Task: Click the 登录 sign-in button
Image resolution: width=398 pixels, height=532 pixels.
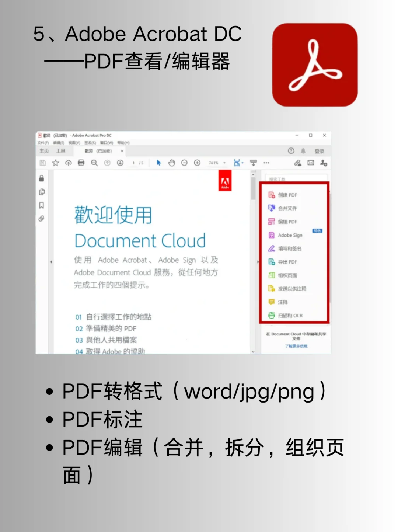Action: [x=320, y=151]
